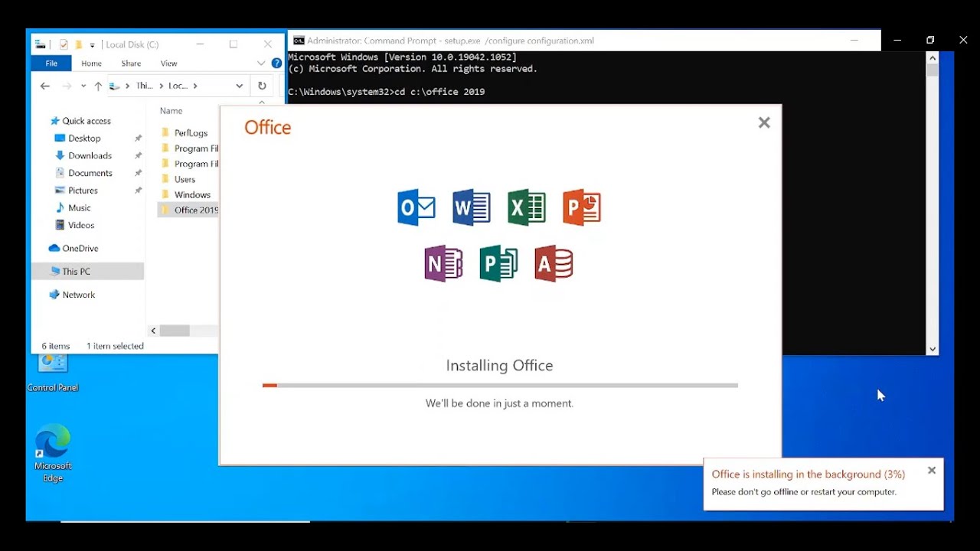Click the Outlook icon in Office installer
The height and width of the screenshot is (551, 980).
(416, 207)
